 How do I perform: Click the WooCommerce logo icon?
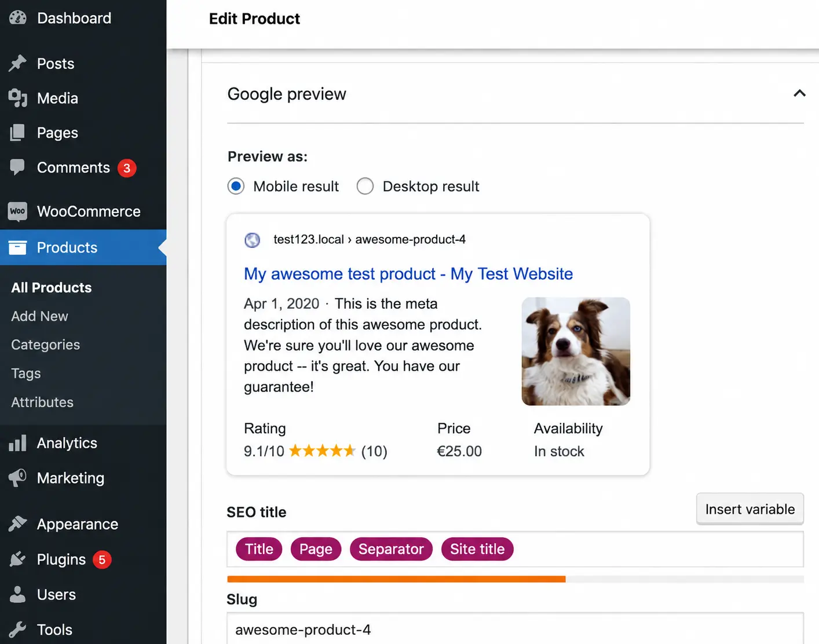[18, 211]
